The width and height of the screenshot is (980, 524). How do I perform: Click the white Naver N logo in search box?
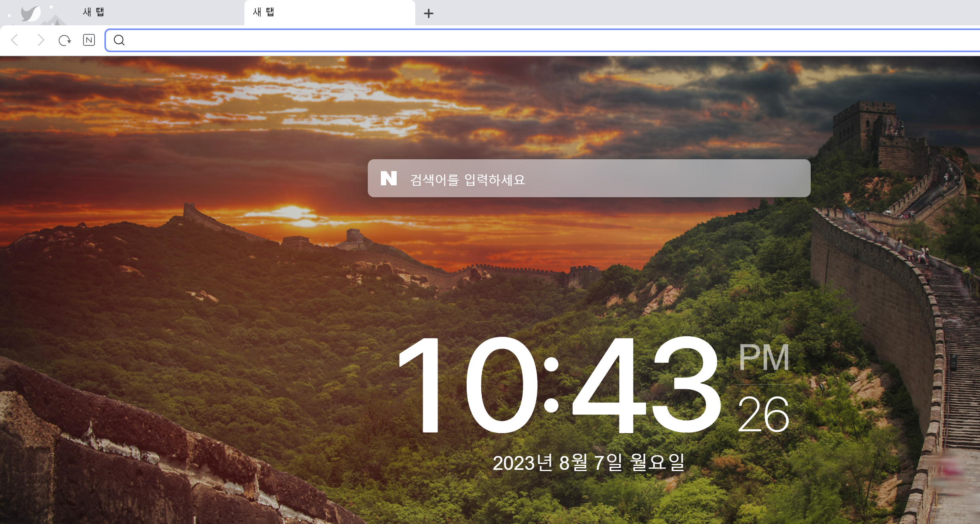pyautogui.click(x=388, y=178)
